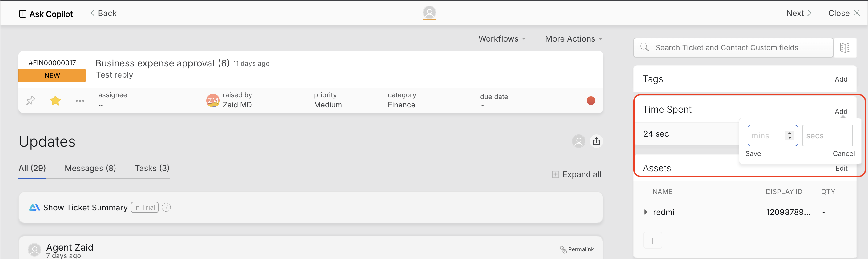Edit the Assets section
Screen dimensions: 868x259
842,168
